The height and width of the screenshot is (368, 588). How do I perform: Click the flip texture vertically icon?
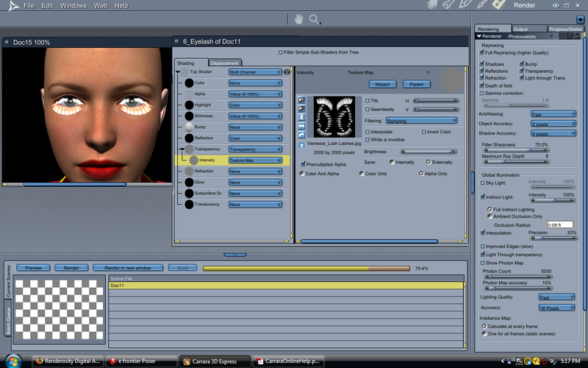click(301, 117)
